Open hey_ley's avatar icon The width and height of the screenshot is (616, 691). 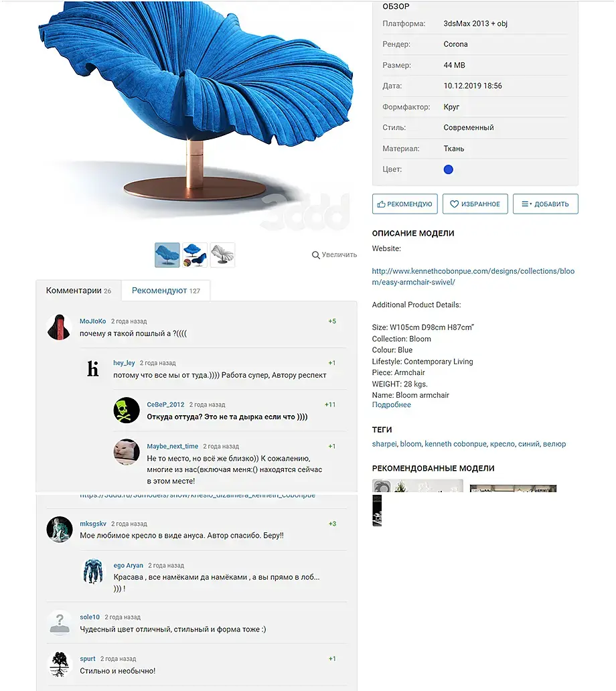(x=93, y=369)
